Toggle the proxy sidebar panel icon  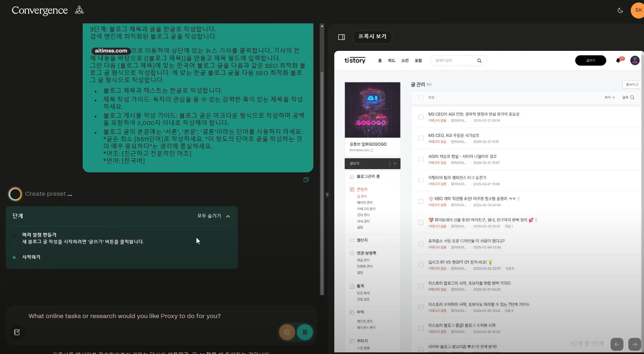click(x=342, y=37)
